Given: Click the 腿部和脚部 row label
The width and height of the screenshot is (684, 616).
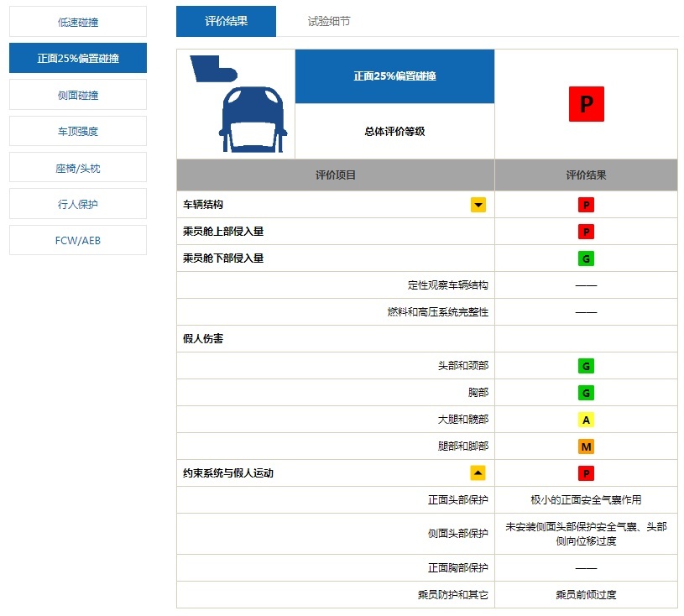Looking at the screenshot, I should click(x=463, y=446).
